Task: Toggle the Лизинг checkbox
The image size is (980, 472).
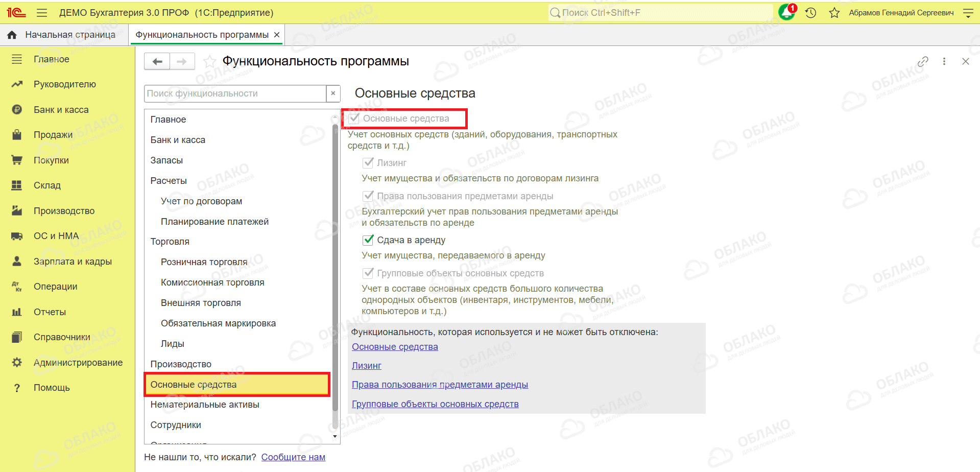Action: (368, 163)
